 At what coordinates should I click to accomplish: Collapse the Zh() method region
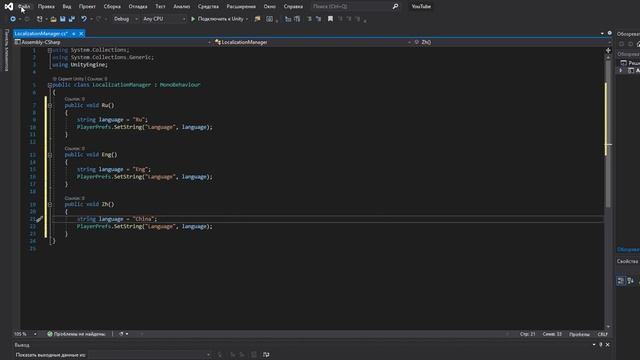(x=50, y=204)
